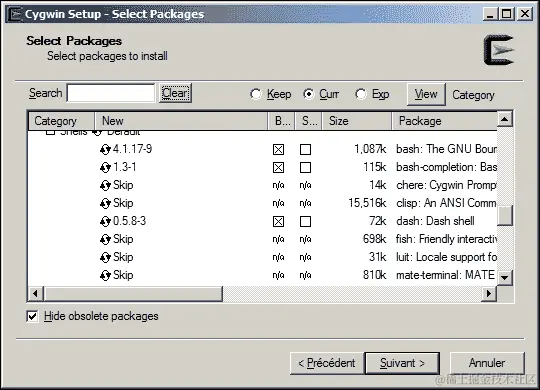The height and width of the screenshot is (390, 540).
Task: Proceed with Suivant button
Action: 402,363
